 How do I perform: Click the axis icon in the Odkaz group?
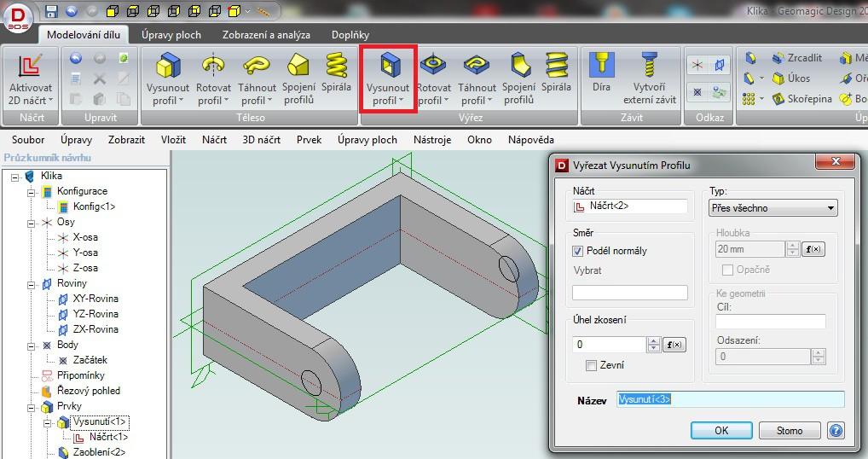697,65
